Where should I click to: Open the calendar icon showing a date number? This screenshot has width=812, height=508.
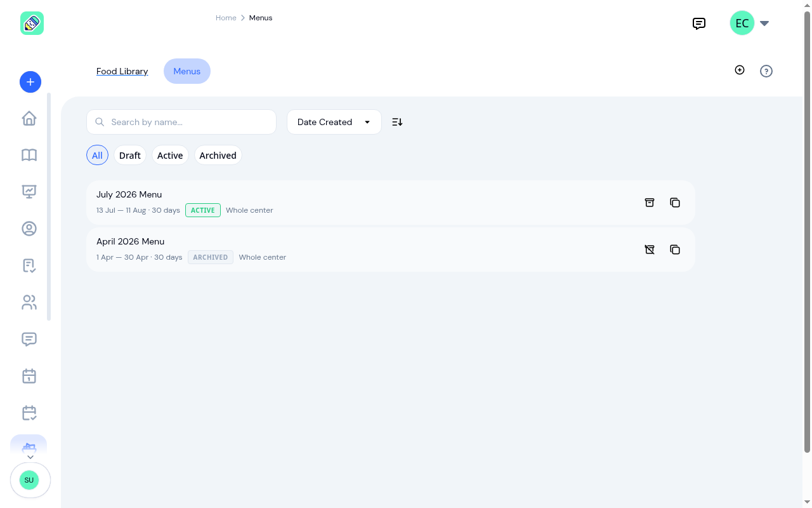pyautogui.click(x=29, y=376)
